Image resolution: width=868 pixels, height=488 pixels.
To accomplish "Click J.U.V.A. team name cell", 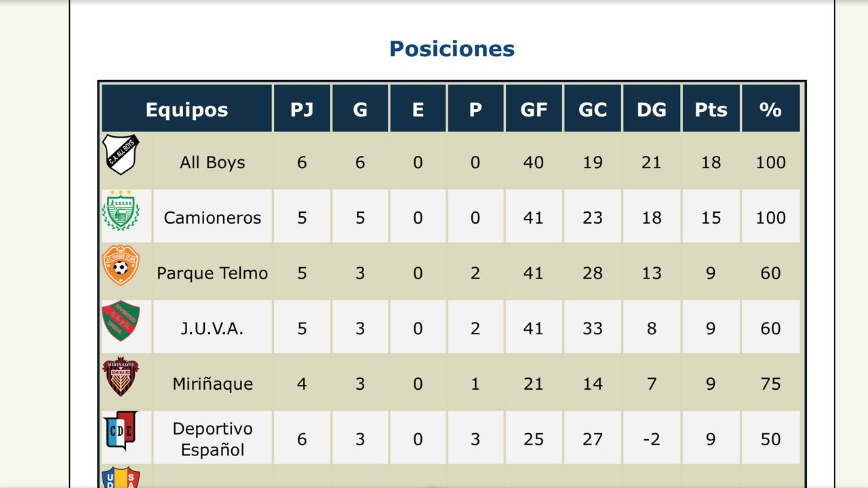I will (x=212, y=329).
